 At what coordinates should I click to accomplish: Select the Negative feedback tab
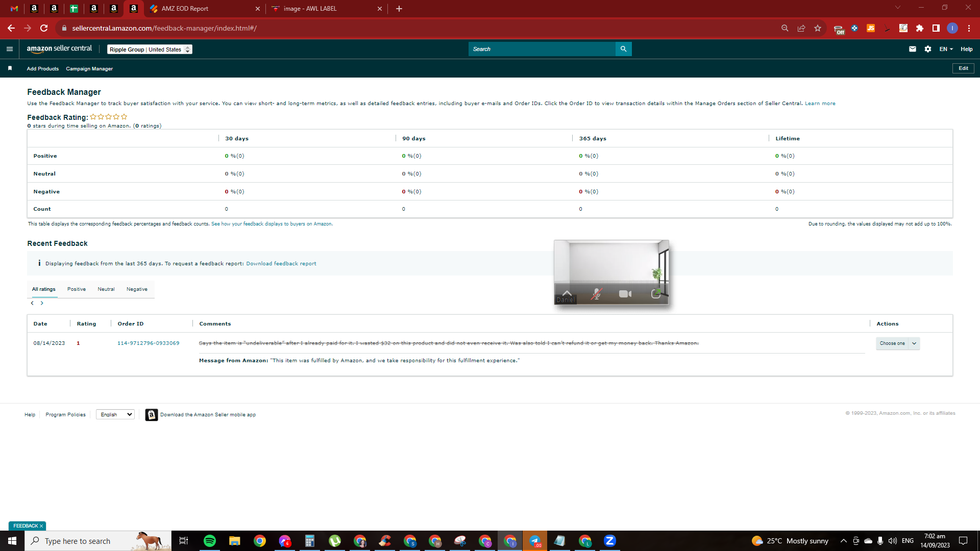pyautogui.click(x=137, y=289)
